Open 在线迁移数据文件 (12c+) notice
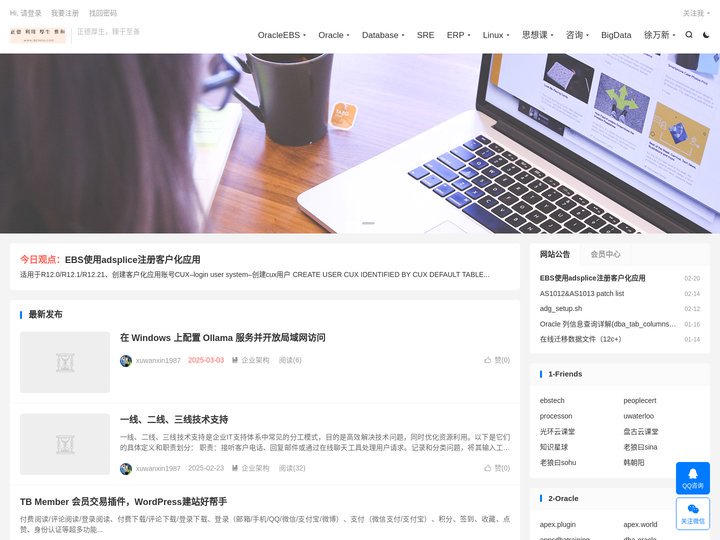This screenshot has height=540, width=720. click(x=580, y=339)
